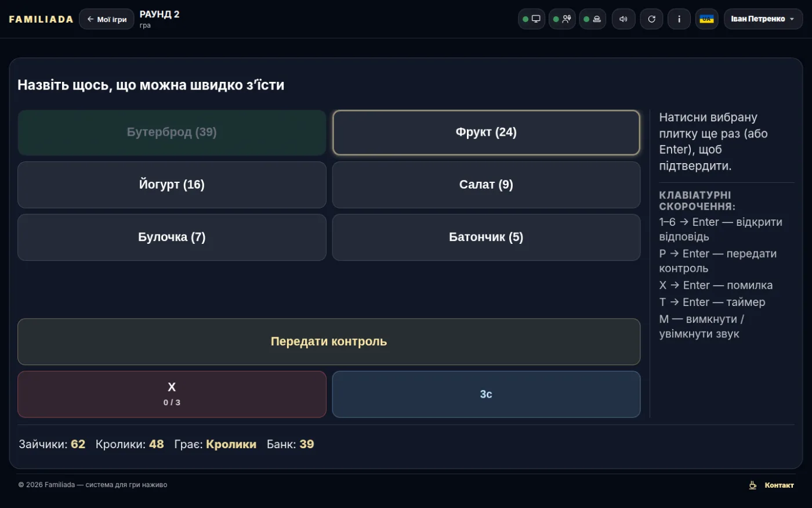812x508 pixels.
Task: Click the Кролики playing team name
Action: click(x=231, y=444)
